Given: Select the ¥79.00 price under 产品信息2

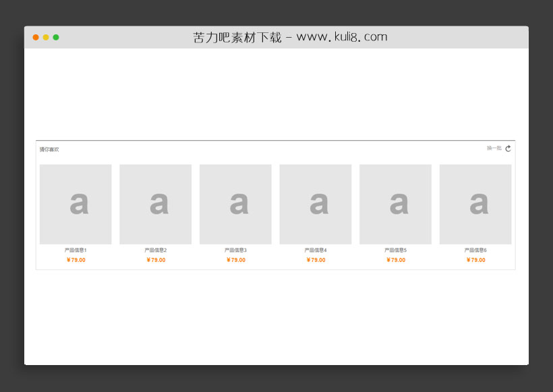Looking at the screenshot, I should (155, 260).
